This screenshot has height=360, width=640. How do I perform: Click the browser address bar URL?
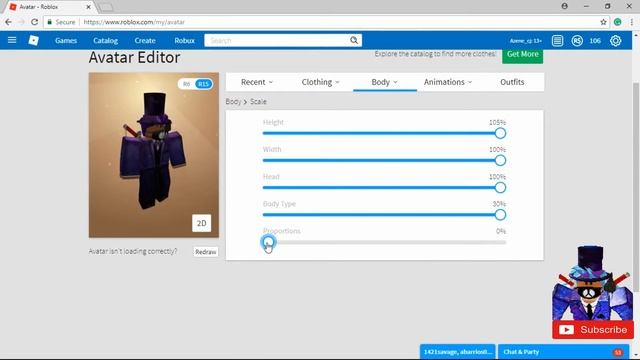(134, 22)
